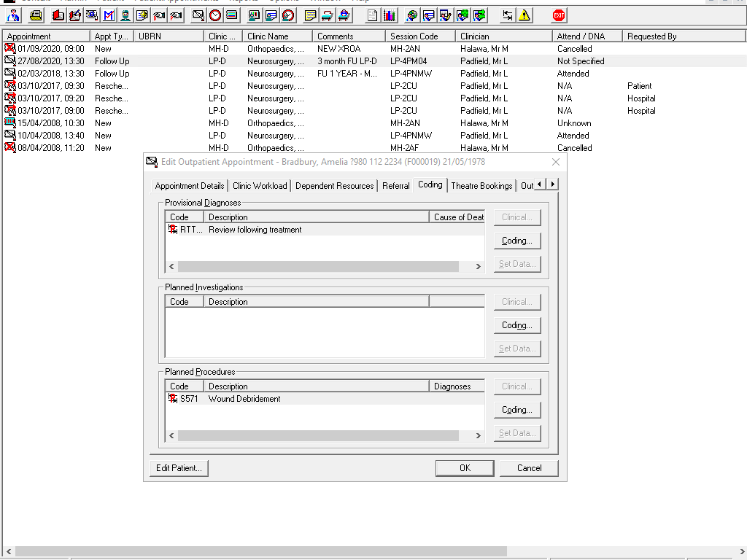Click the opposing tab arrows toolbar icon
747x560 pixels.
click(508, 16)
